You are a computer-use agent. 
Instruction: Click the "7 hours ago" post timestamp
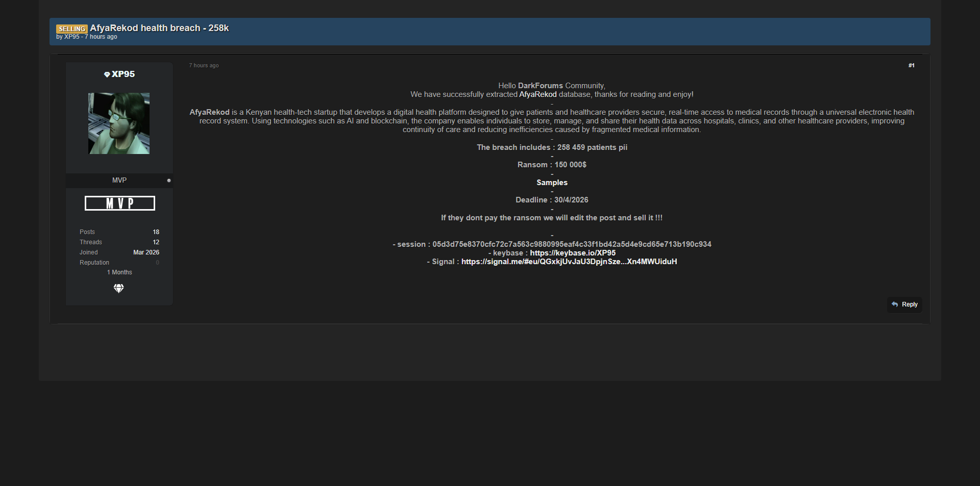204,65
